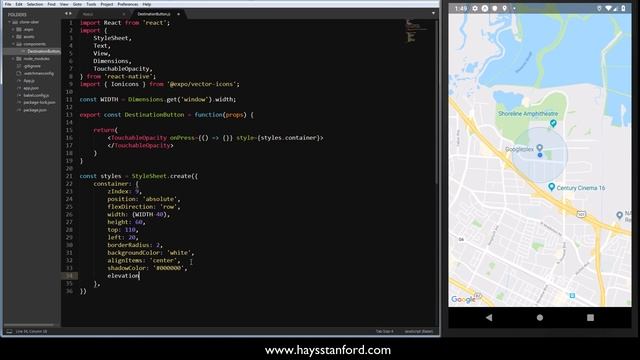640x360 pixels.
Task: Open the Preferences menu
Action: pyautogui.click(x=128, y=4)
